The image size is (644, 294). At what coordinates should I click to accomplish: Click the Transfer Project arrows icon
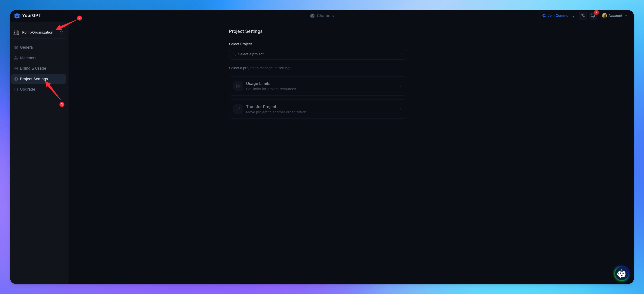[238, 109]
